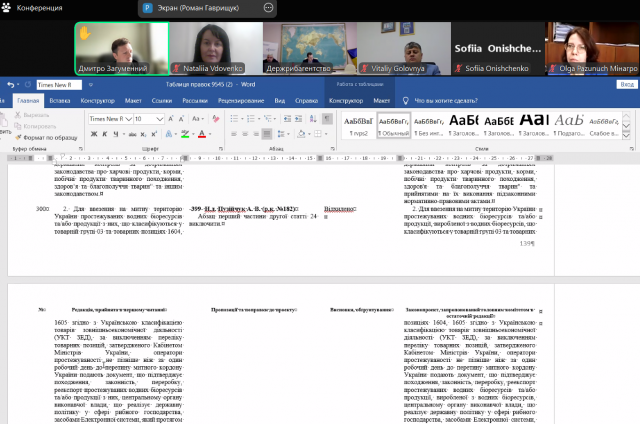Click the lightbulb Tell Me icon
The width and height of the screenshot is (640, 424).
405,100
